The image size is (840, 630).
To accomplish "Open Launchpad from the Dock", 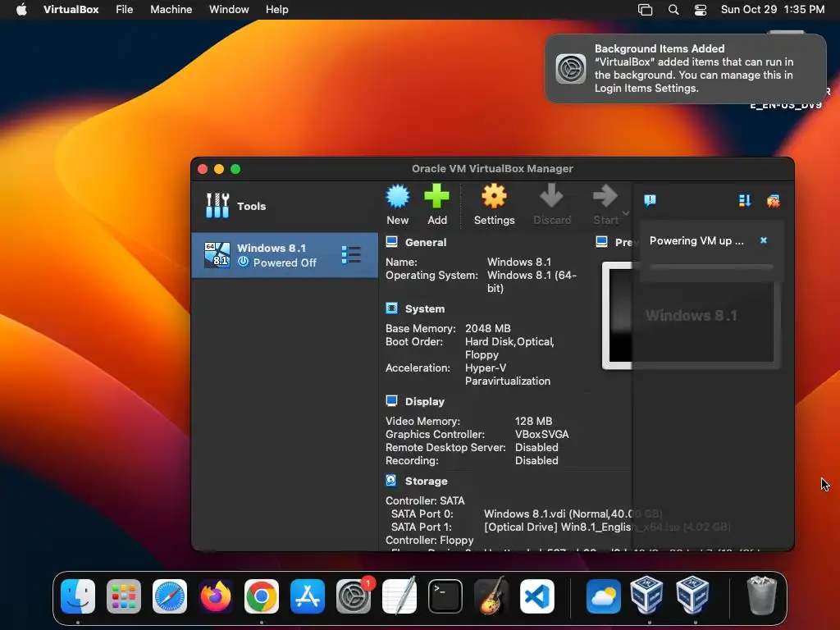I will coord(124,596).
